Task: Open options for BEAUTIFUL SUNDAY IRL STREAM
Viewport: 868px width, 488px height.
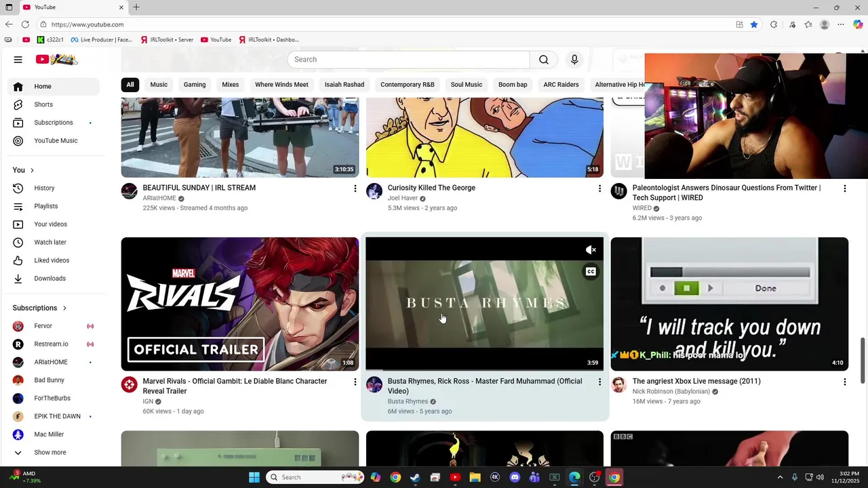Action: (x=355, y=188)
